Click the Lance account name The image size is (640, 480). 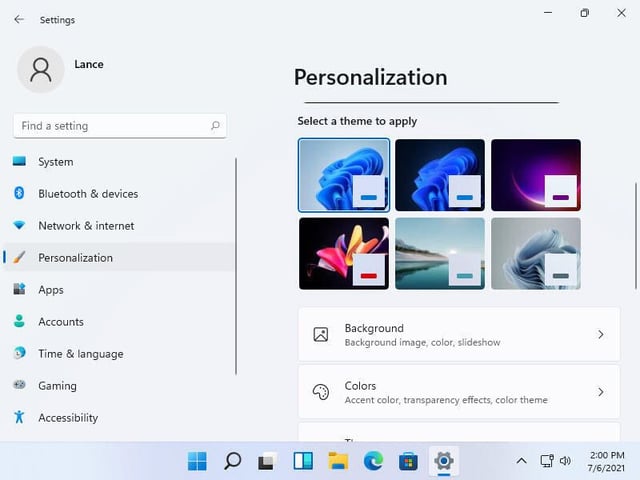pyautogui.click(x=89, y=64)
